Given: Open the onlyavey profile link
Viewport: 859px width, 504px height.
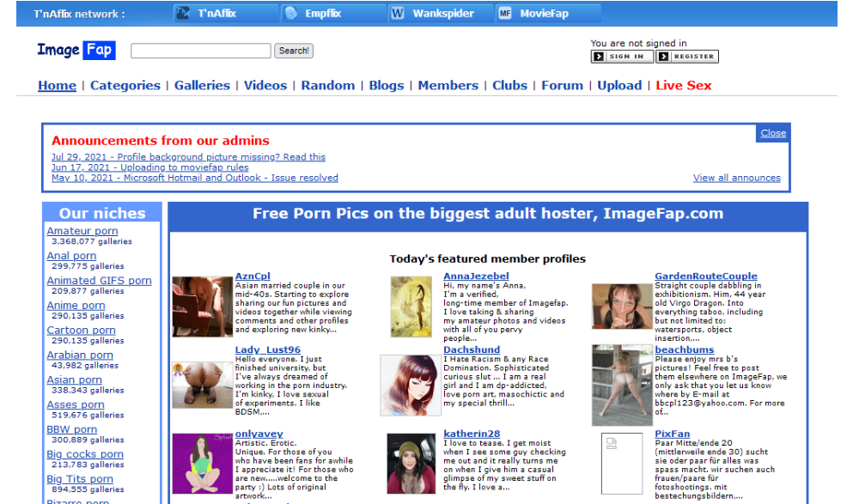Looking at the screenshot, I should tap(259, 434).
